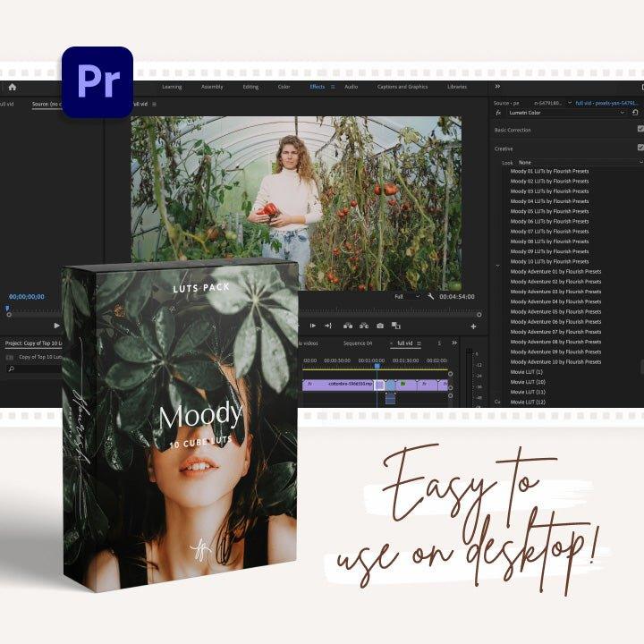Toggle the Lumetri Color fx switch
Screen dimensions: 644x644
pyautogui.click(x=498, y=114)
